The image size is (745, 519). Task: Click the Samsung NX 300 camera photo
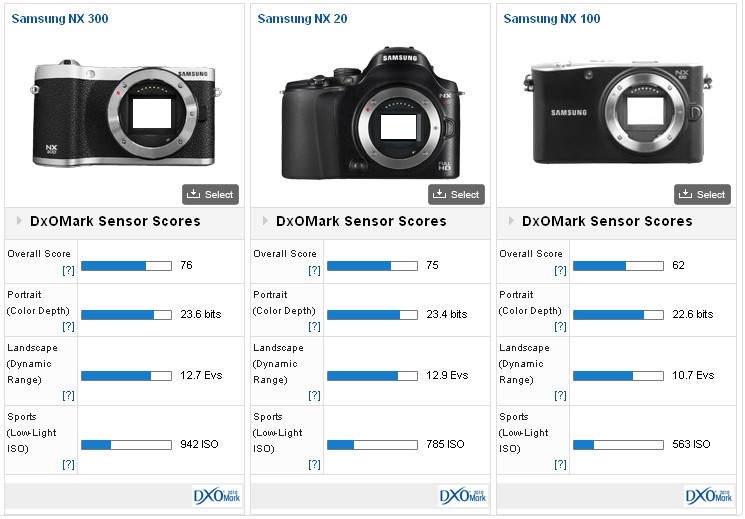coord(125,113)
